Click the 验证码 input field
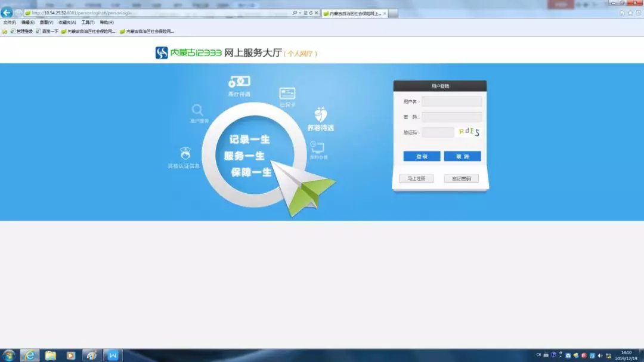The image size is (644, 362). (438, 132)
